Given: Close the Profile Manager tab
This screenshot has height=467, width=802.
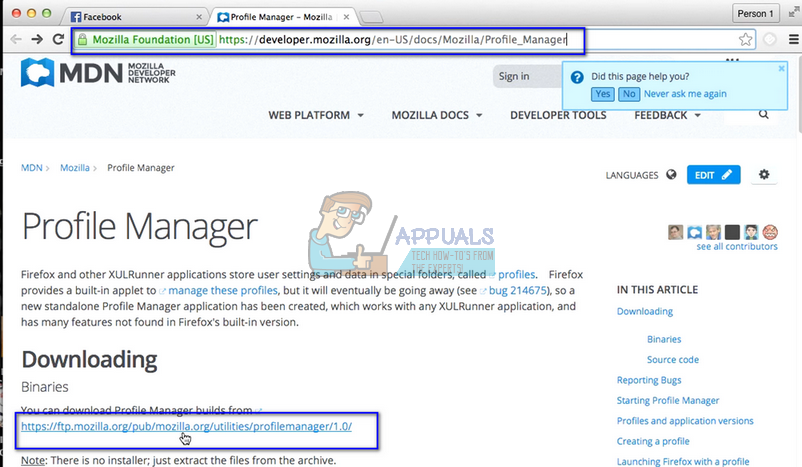Looking at the screenshot, I should [346, 17].
